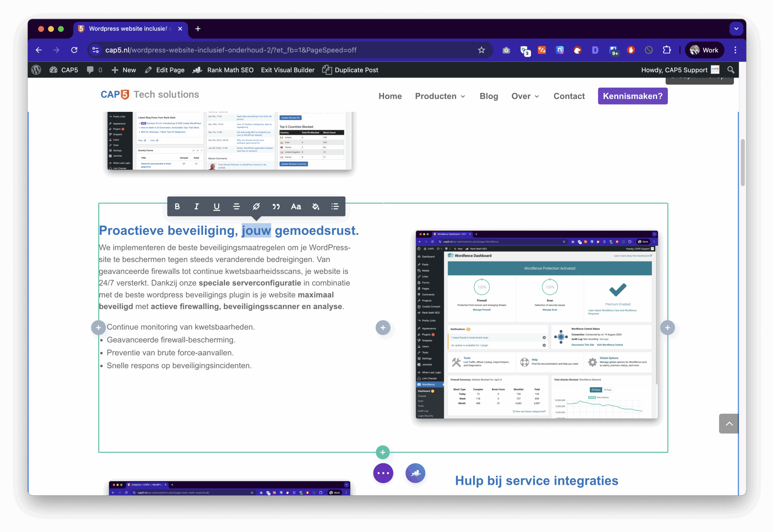Click the browser forward arrow
The width and height of the screenshot is (774, 532).
[x=56, y=50]
